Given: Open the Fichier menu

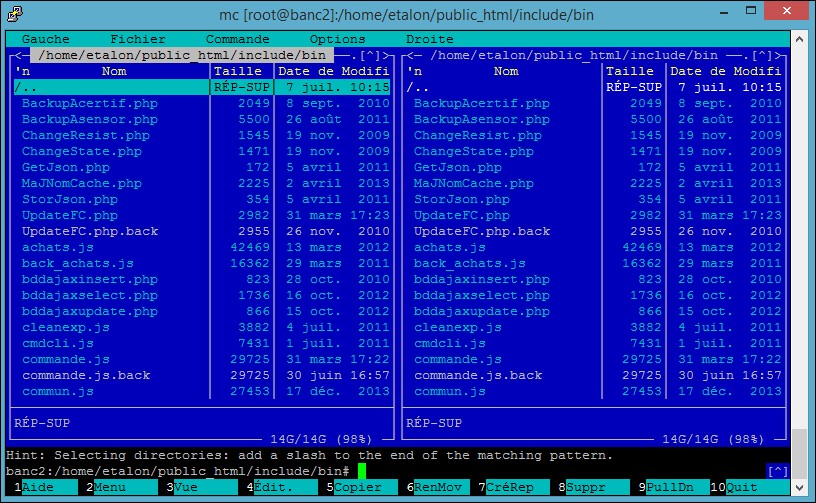Looking at the screenshot, I should (138, 39).
